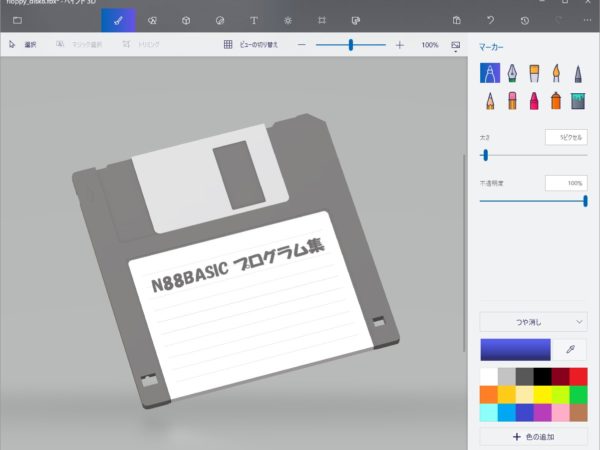The image size is (600, 450).
Task: Click the zoom out minus button
Action: (302, 45)
